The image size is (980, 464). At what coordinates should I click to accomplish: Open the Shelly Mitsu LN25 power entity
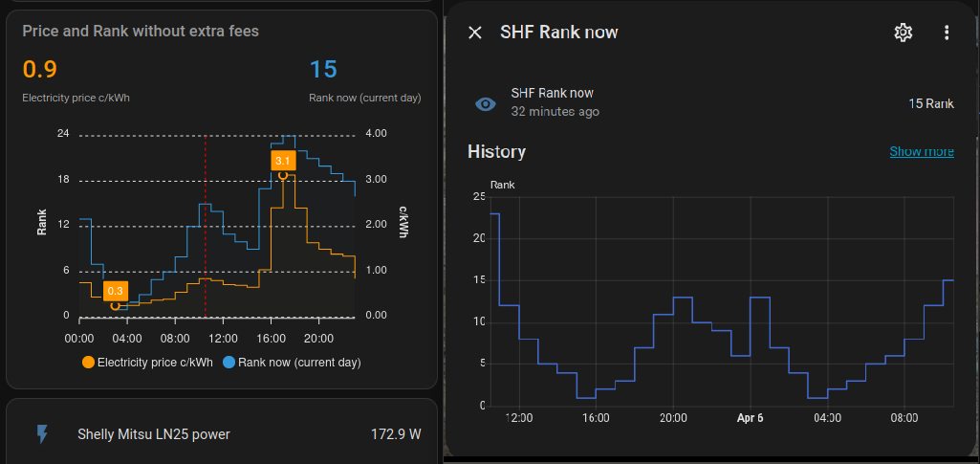coord(153,434)
